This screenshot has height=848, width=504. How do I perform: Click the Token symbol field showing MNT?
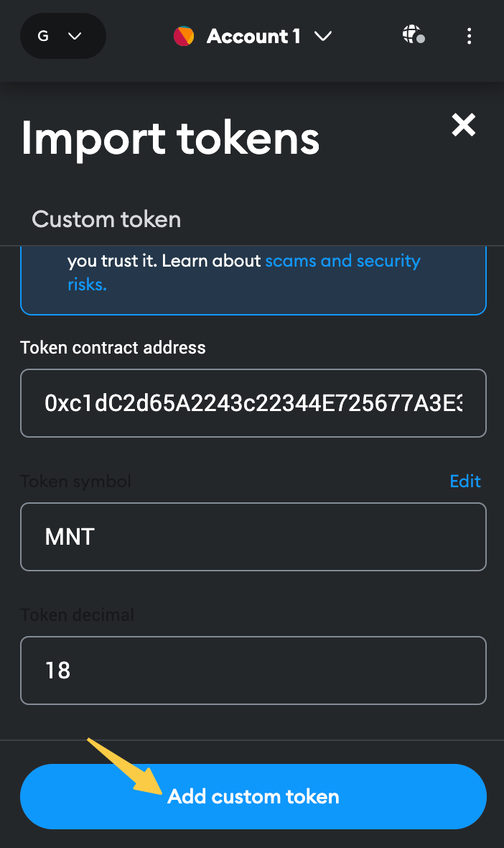pyautogui.click(x=253, y=537)
